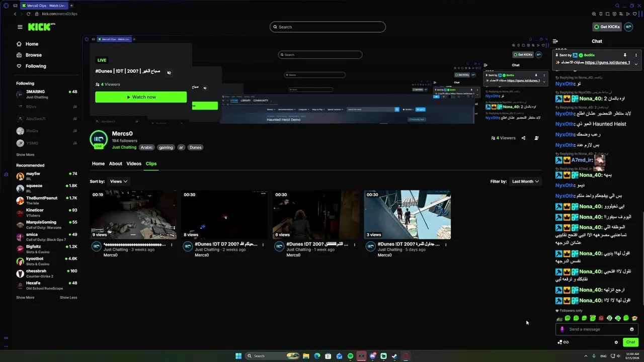Mute the live stream preview
644x362 pixels.
point(169,72)
